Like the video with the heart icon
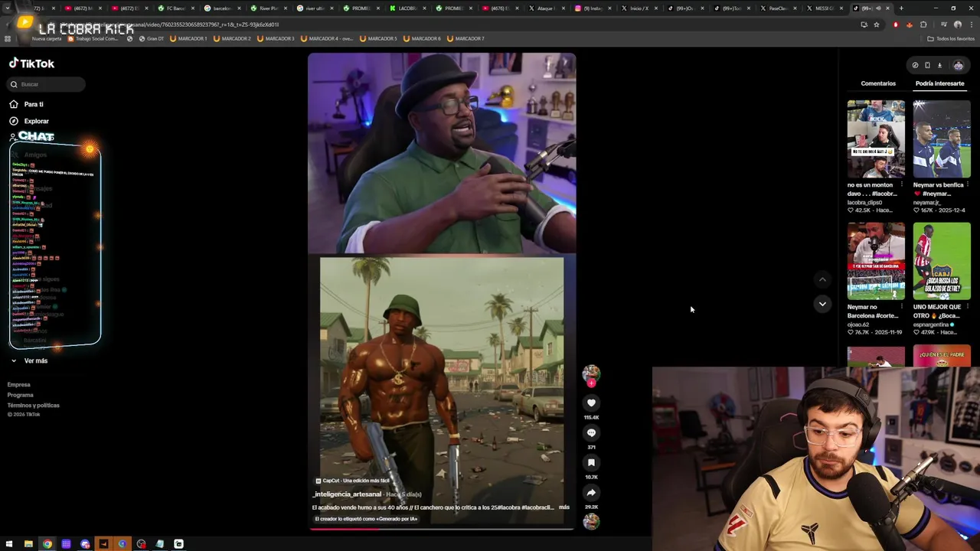Screen dimensions: 980x551 [x=591, y=403]
